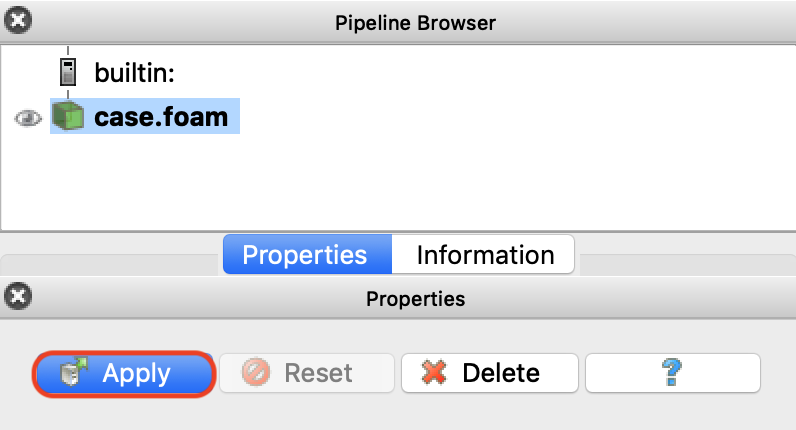Click the Reset text label

tap(318, 373)
